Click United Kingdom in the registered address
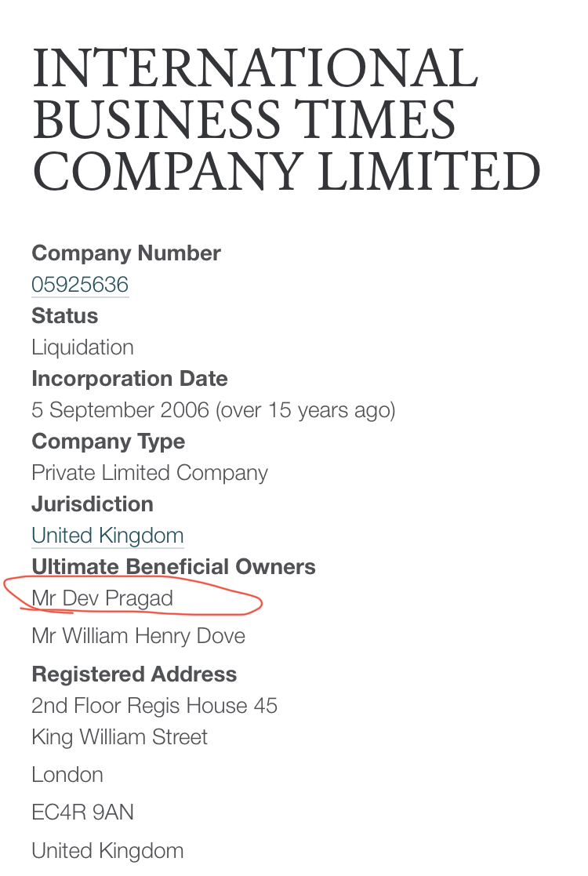 107,851
